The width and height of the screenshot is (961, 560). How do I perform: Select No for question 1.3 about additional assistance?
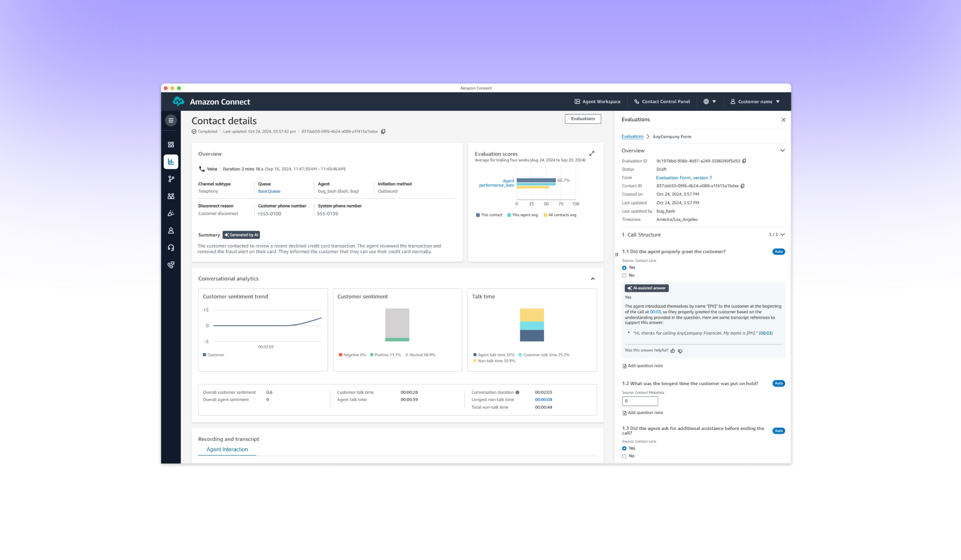[624, 456]
